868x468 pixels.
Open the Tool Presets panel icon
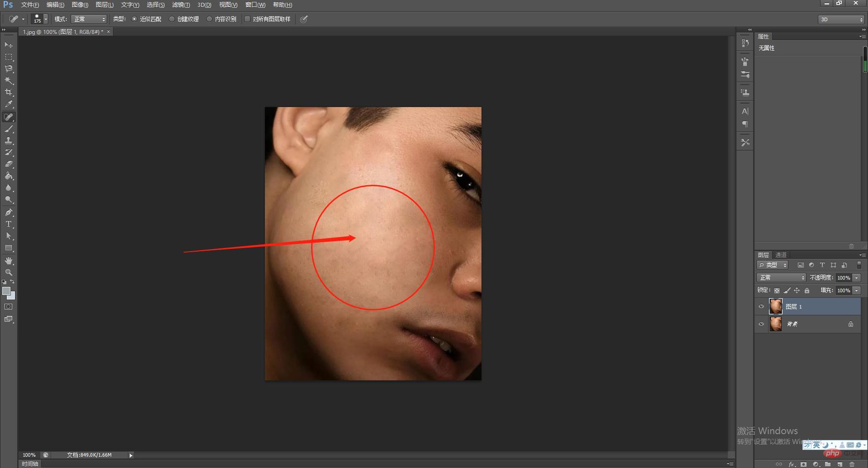pos(745,142)
